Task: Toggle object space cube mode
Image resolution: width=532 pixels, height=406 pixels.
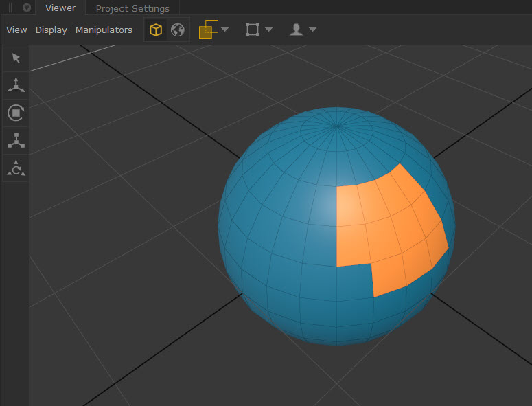Action: coord(157,30)
